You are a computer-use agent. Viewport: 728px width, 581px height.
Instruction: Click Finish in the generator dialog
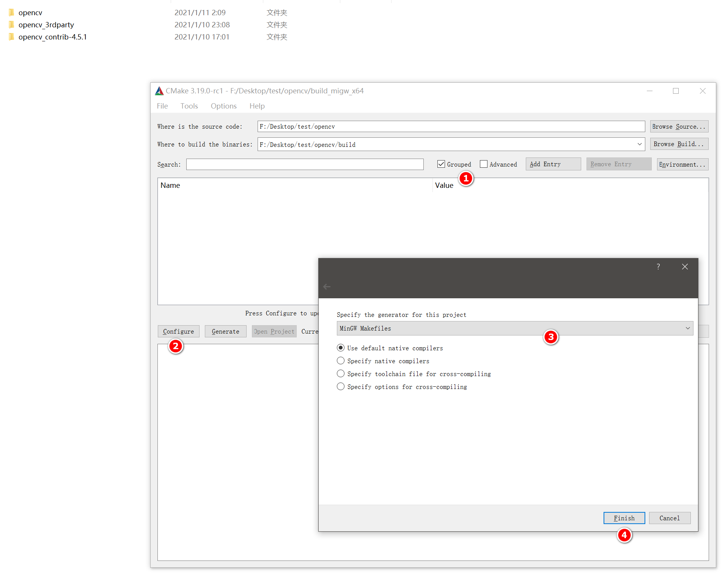coord(624,518)
